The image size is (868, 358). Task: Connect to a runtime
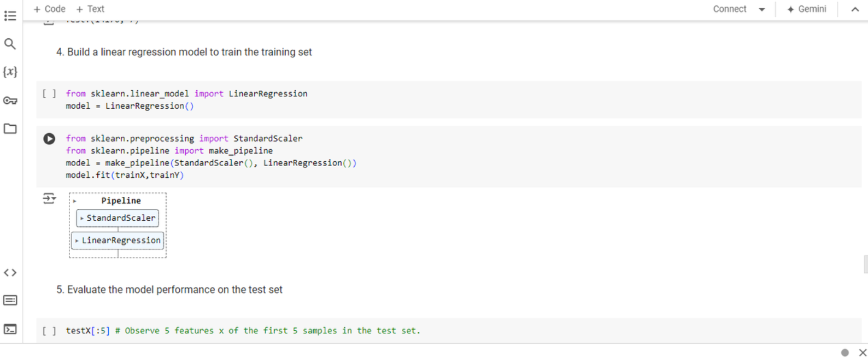[729, 9]
